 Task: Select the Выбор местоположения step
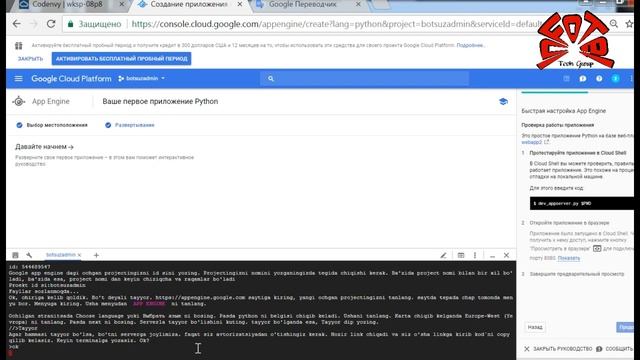[x=52, y=125]
